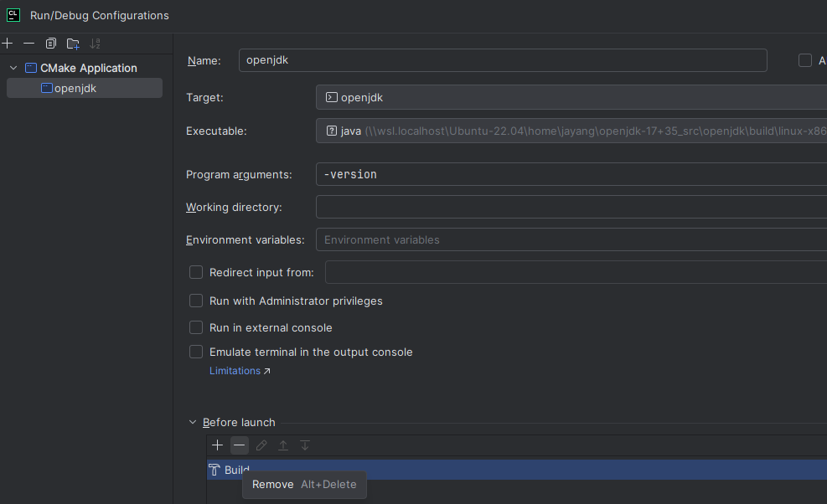Remove the selected Before launch task
Viewport: 827px width, 504px height.
(240, 445)
